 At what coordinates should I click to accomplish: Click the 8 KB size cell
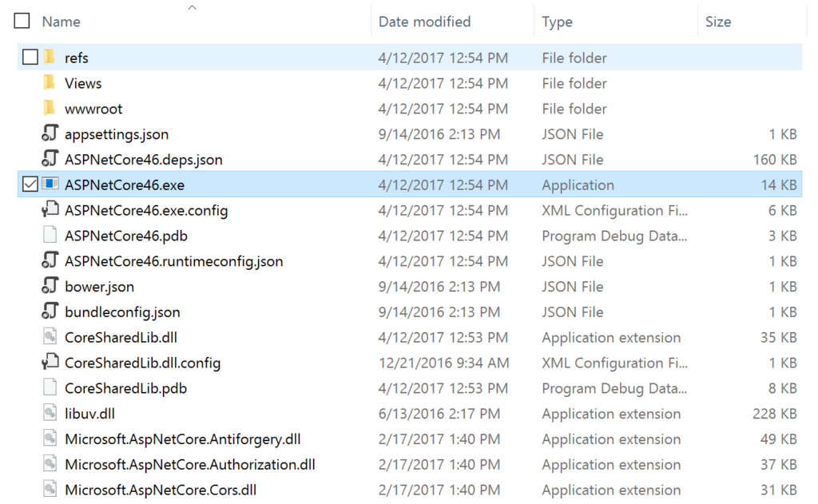point(783,389)
